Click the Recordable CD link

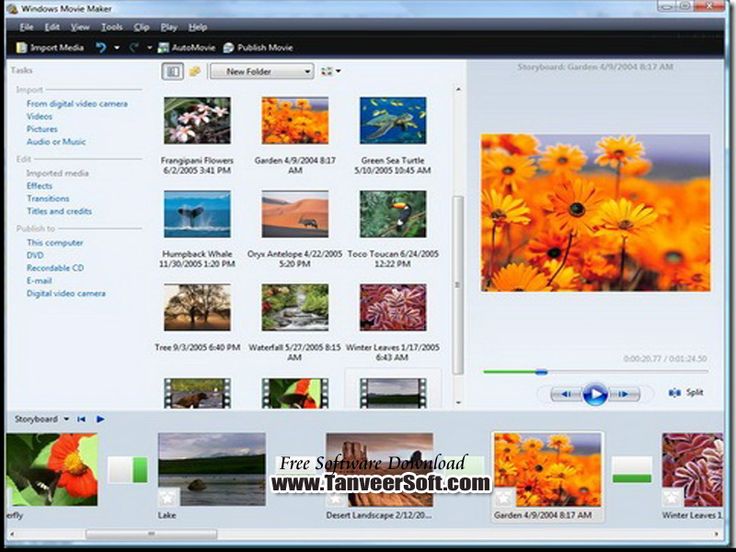pos(55,268)
